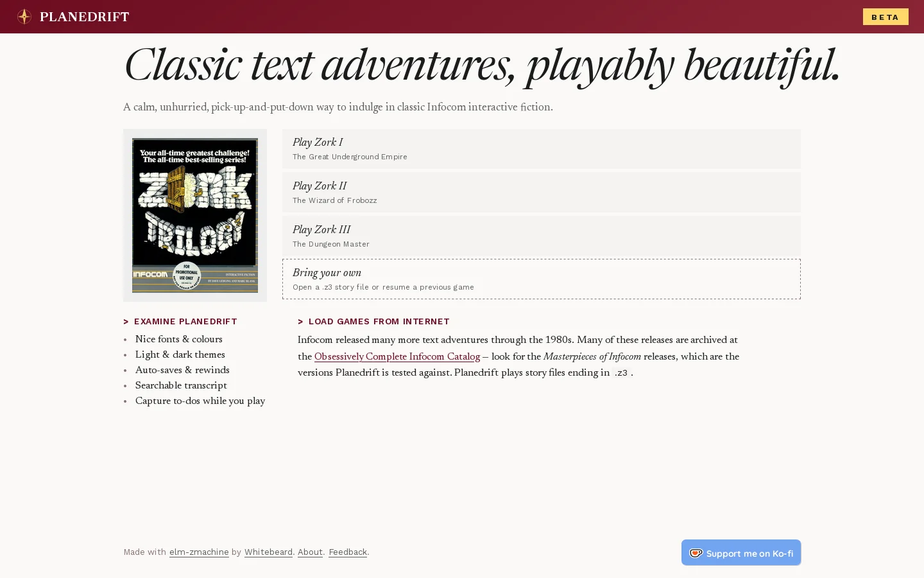Click the Feedback link in footer
Screen dimensions: 924x578
(x=348, y=552)
